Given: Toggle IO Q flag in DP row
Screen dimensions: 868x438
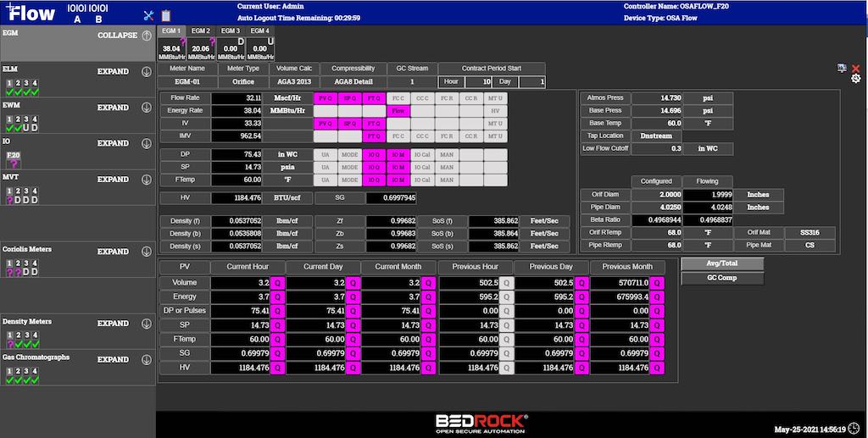Looking at the screenshot, I should point(374,155).
